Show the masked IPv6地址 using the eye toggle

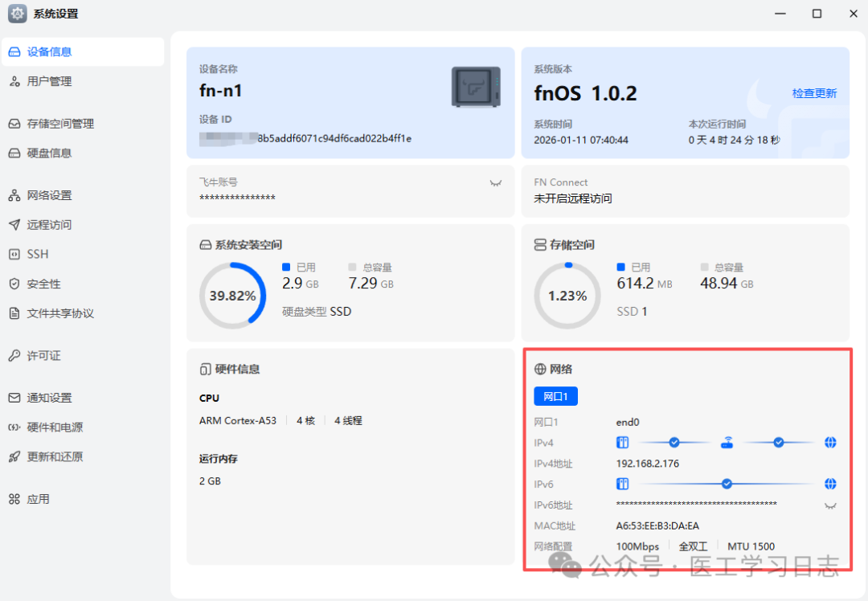pos(831,505)
